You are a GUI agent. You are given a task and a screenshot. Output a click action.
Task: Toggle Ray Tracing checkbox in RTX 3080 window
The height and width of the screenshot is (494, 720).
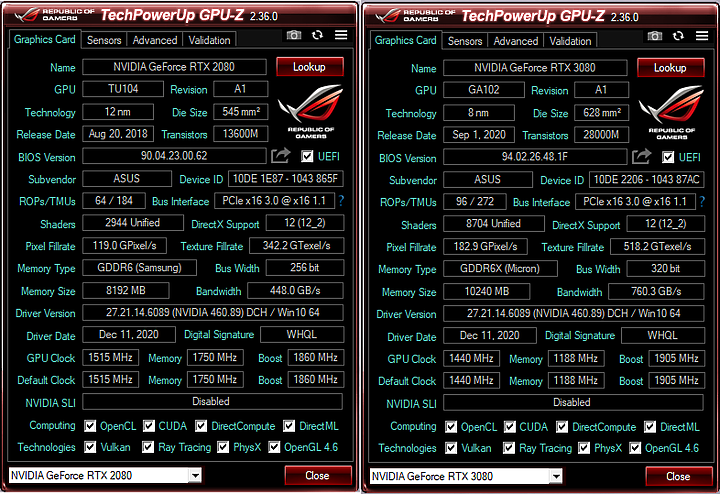coord(509,448)
